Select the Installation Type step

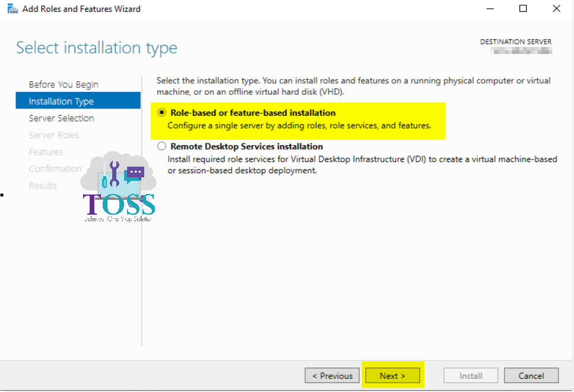tap(61, 101)
